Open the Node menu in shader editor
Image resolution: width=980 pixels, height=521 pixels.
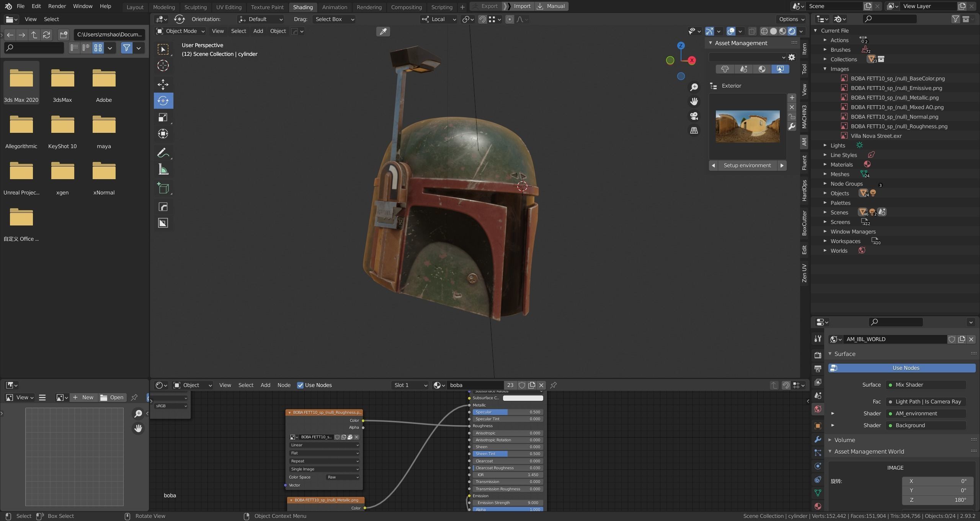(284, 385)
